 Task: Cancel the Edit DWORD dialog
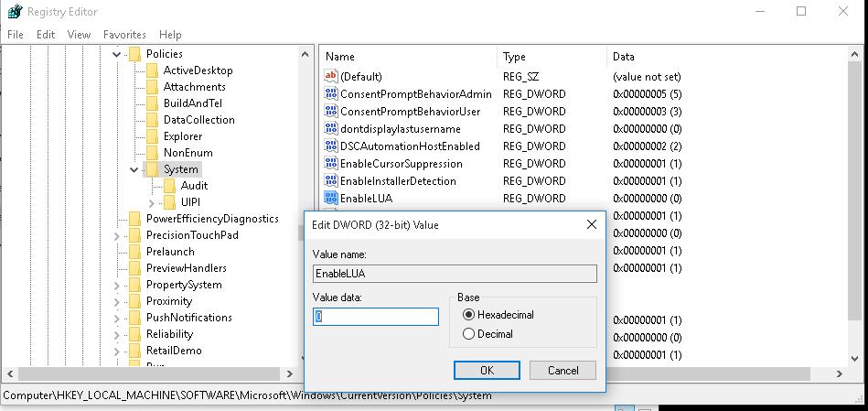click(563, 370)
